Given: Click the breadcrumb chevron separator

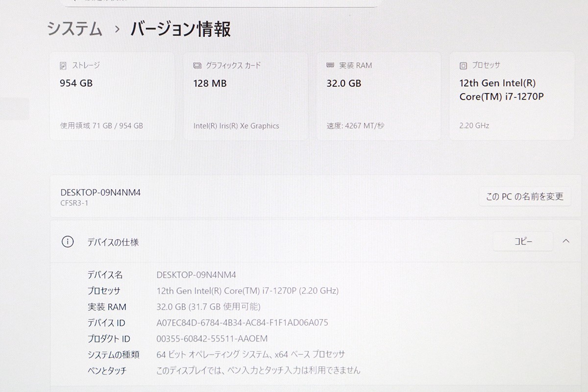Looking at the screenshot, I should 117,29.
